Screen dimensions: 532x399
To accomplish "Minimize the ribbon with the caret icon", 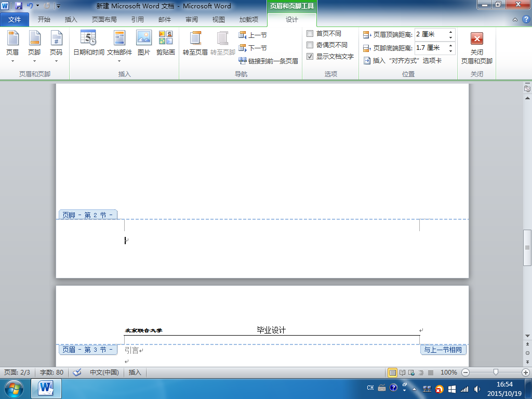I will coord(515,20).
